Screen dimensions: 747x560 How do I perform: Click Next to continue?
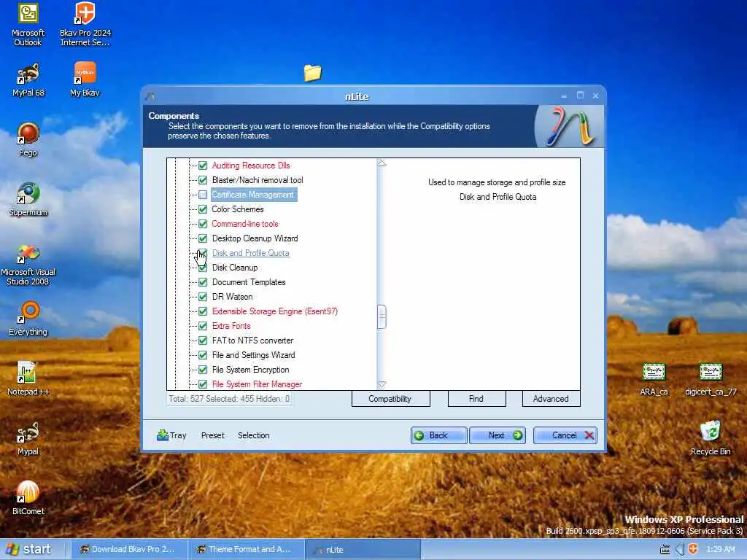click(x=498, y=435)
